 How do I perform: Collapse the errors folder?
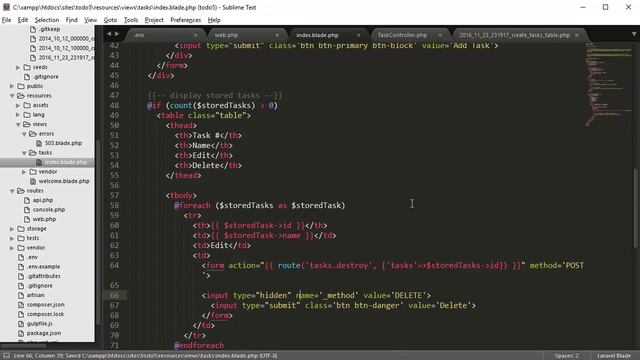click(x=24, y=133)
